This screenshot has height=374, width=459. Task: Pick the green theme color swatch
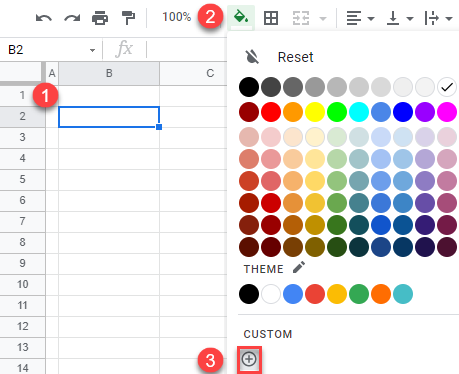pos(359,294)
